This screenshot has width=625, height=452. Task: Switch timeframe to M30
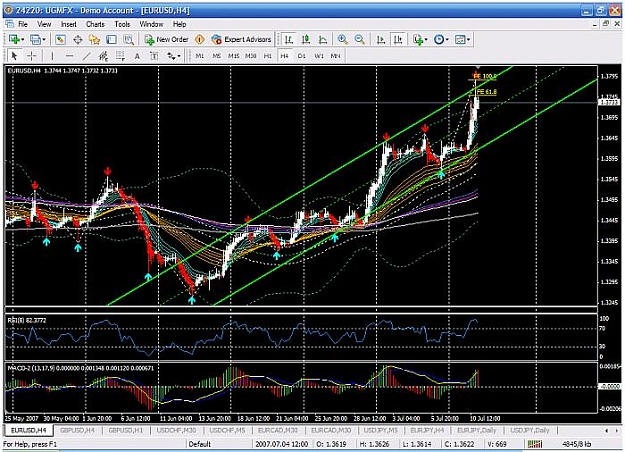pos(251,56)
